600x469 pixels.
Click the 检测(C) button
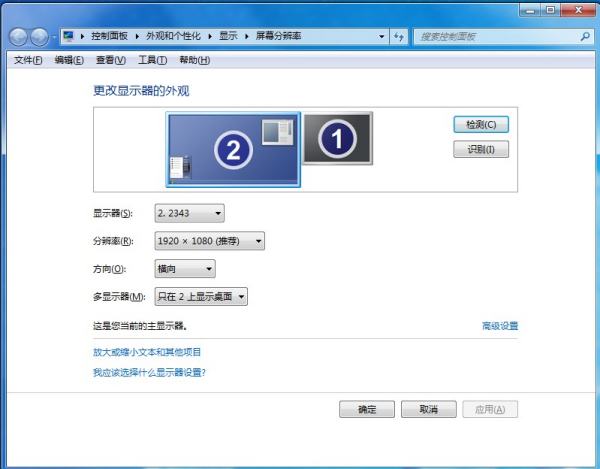coord(481,125)
